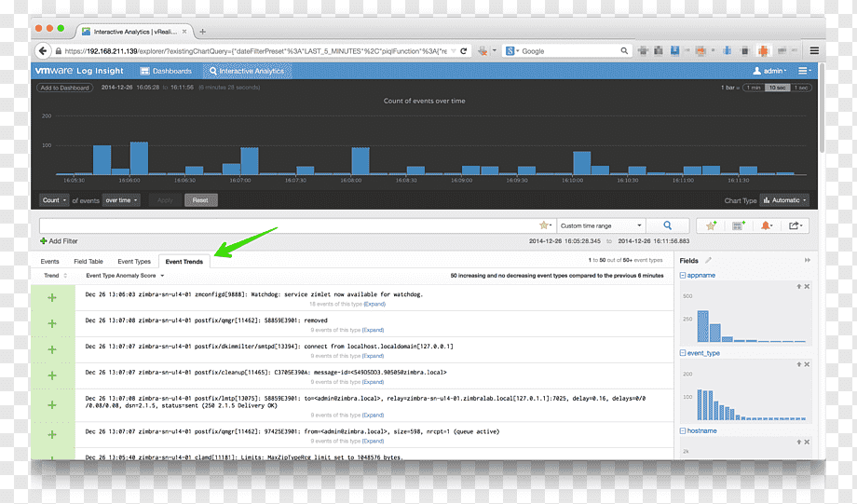857x504 pixels.
Task: Open the admin user menu
Action: click(769, 71)
